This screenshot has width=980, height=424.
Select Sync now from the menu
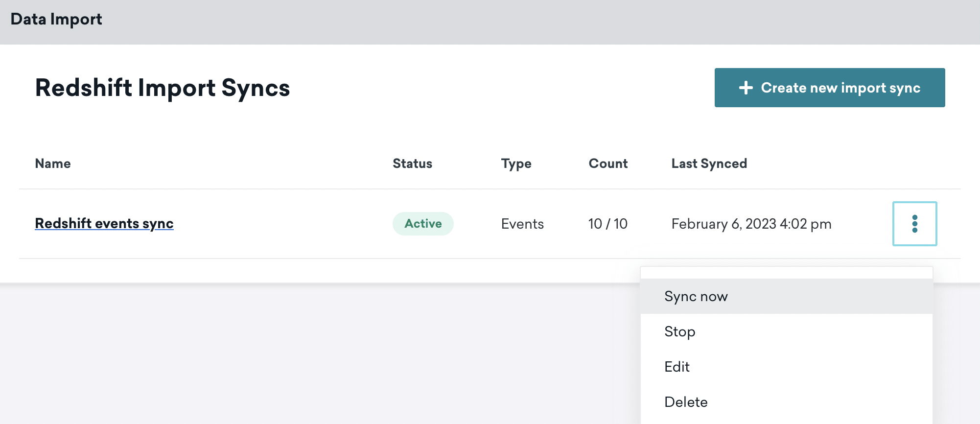tap(696, 296)
